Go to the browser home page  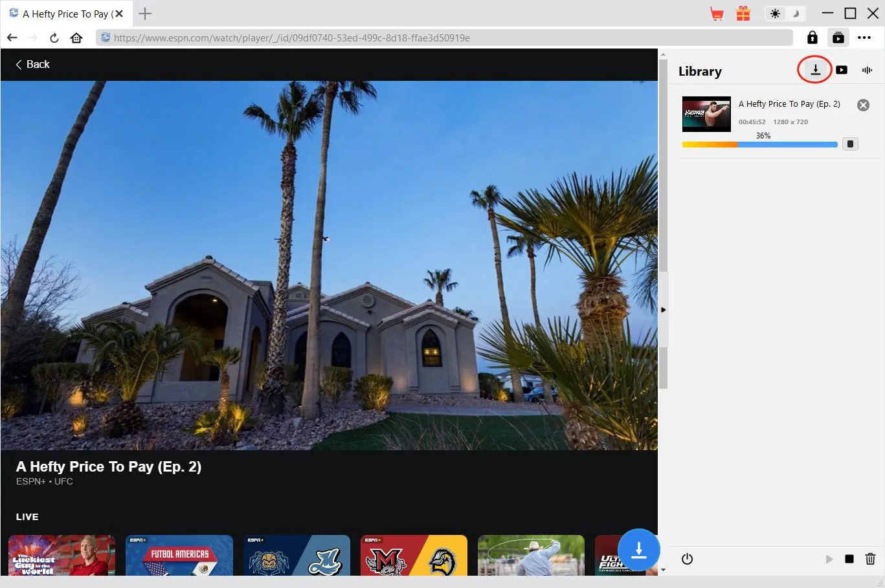pos(76,38)
